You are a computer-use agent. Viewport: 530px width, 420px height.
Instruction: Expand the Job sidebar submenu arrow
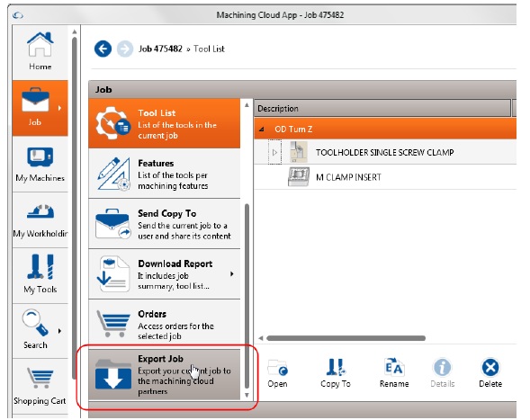59,108
